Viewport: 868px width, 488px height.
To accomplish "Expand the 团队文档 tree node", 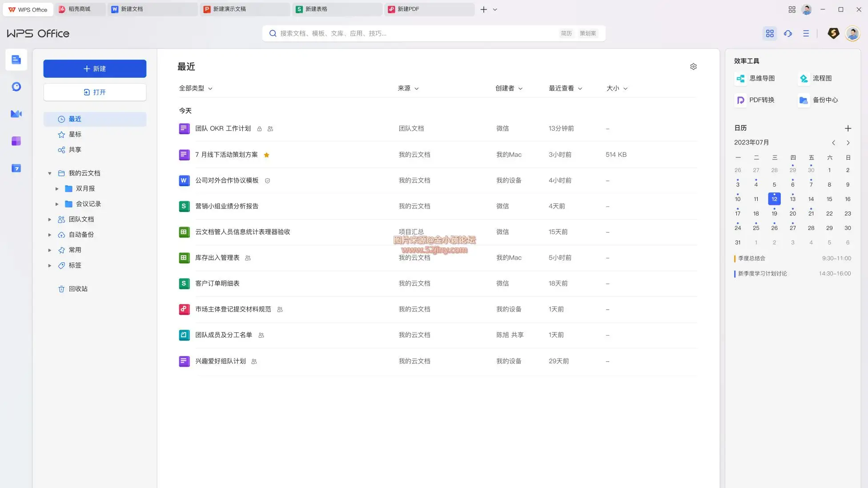I will click(50, 220).
